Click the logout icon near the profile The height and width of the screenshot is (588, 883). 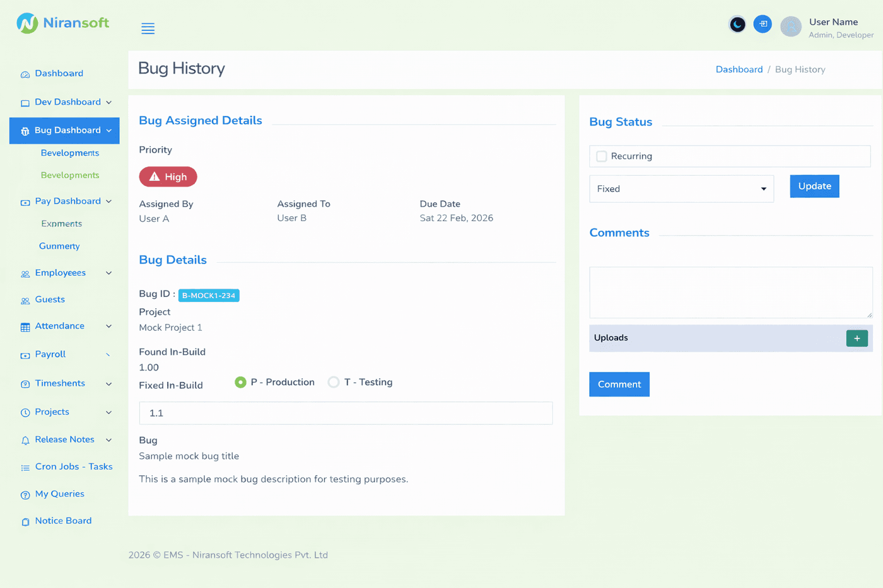762,24
